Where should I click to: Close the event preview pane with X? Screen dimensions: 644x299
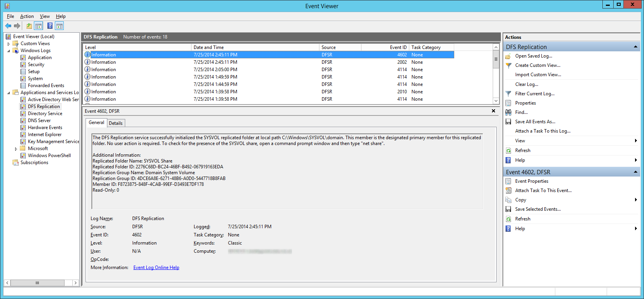493,111
